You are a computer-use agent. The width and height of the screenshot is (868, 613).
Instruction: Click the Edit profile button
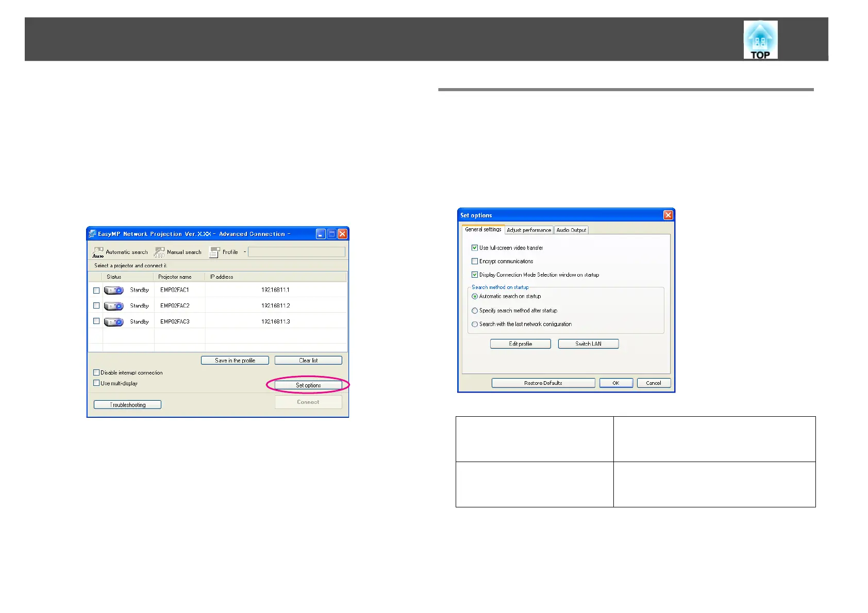click(x=521, y=344)
